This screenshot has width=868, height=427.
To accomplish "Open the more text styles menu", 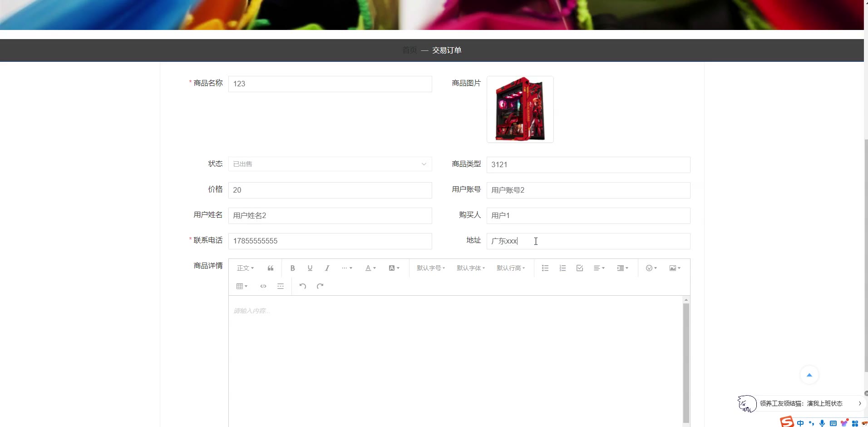I will point(347,268).
